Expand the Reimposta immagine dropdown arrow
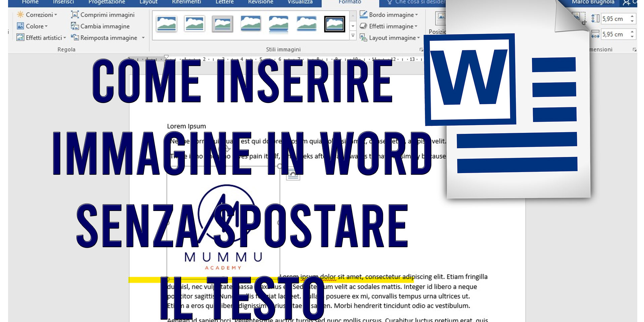Viewport: 644px width, 322px height. (143, 38)
